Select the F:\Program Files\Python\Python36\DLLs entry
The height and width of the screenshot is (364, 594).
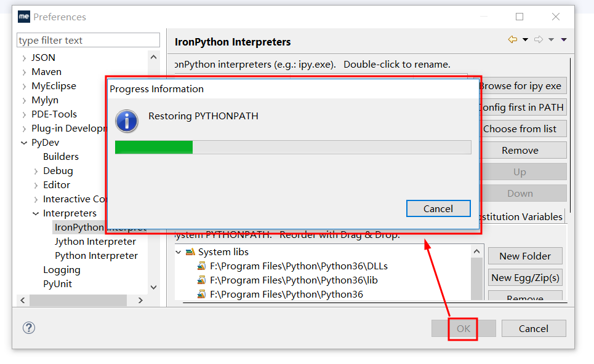299,266
